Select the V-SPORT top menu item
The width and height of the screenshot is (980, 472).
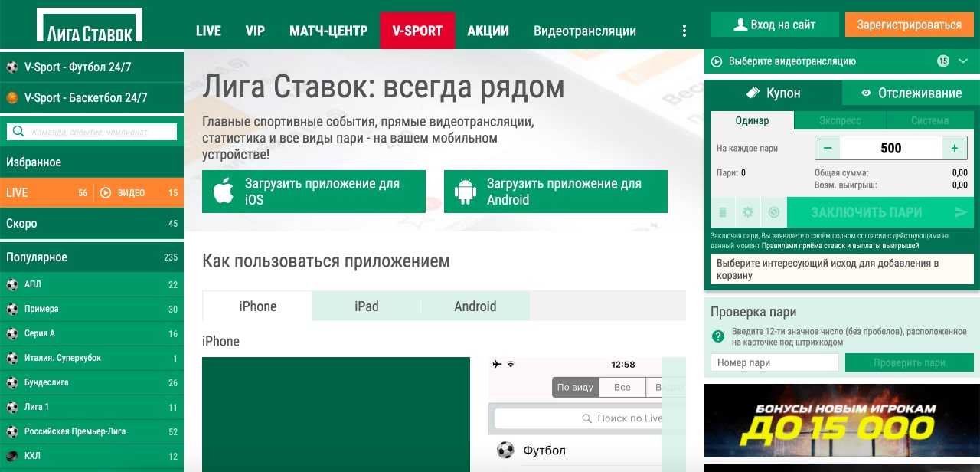pyautogui.click(x=417, y=31)
